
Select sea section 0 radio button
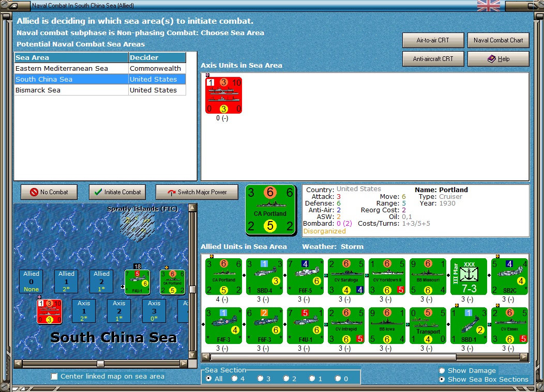338,379
